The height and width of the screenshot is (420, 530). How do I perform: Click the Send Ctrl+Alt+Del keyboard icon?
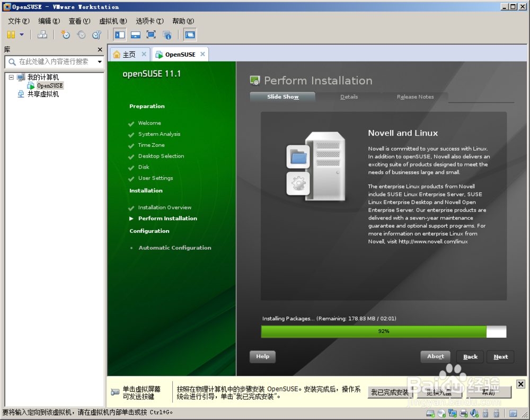click(42, 34)
